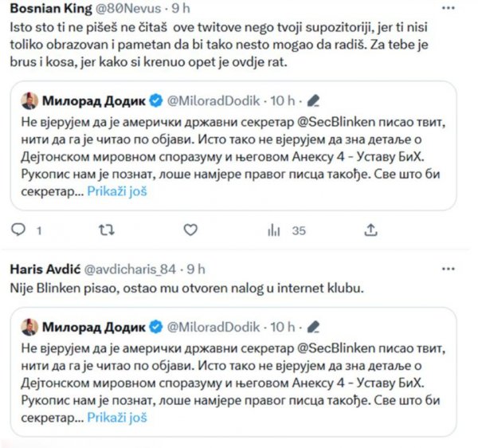Viewport: 478px width, 448px height.
Task: Click the share icon under Bosnian King's tweet
Action: click(370, 230)
